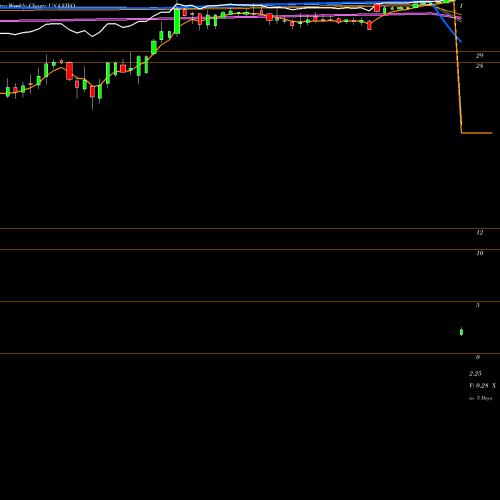
Task: Click the price axis label 28
Action: tap(479, 66)
